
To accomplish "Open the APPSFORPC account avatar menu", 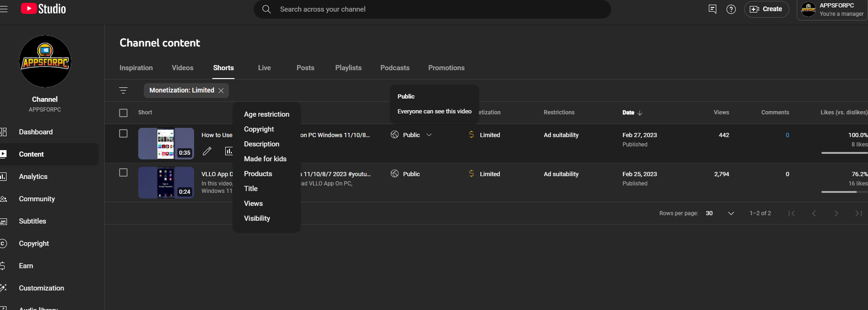I will click(x=808, y=9).
